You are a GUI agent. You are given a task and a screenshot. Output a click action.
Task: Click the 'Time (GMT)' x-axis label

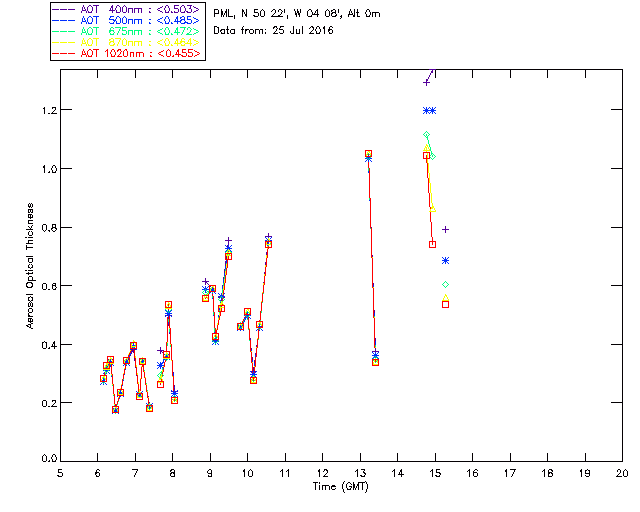pos(341,486)
